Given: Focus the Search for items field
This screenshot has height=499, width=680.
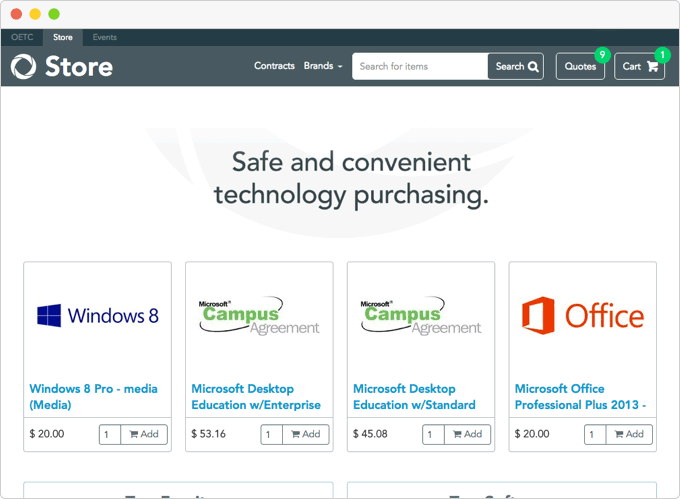Looking at the screenshot, I should pos(420,66).
